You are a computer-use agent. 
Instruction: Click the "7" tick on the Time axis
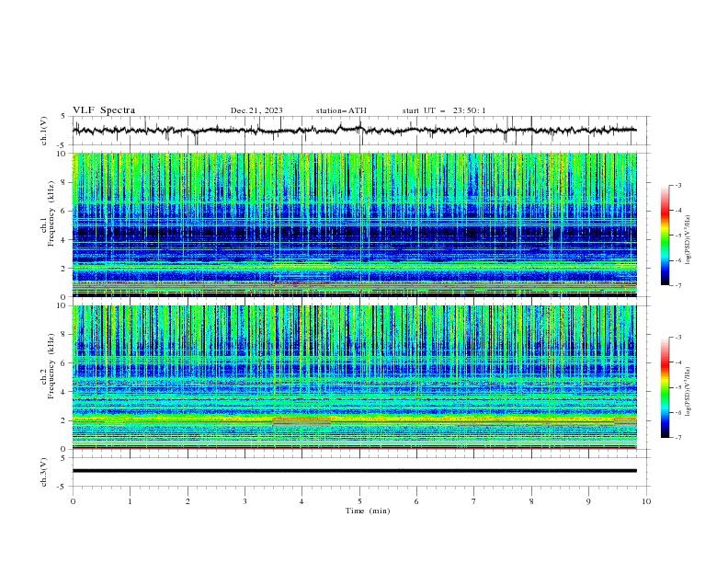tap(474, 501)
